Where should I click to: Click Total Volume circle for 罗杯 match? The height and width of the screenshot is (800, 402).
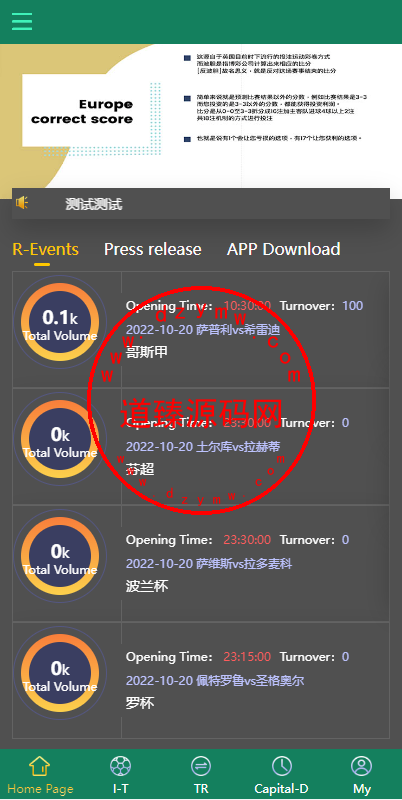click(60, 673)
